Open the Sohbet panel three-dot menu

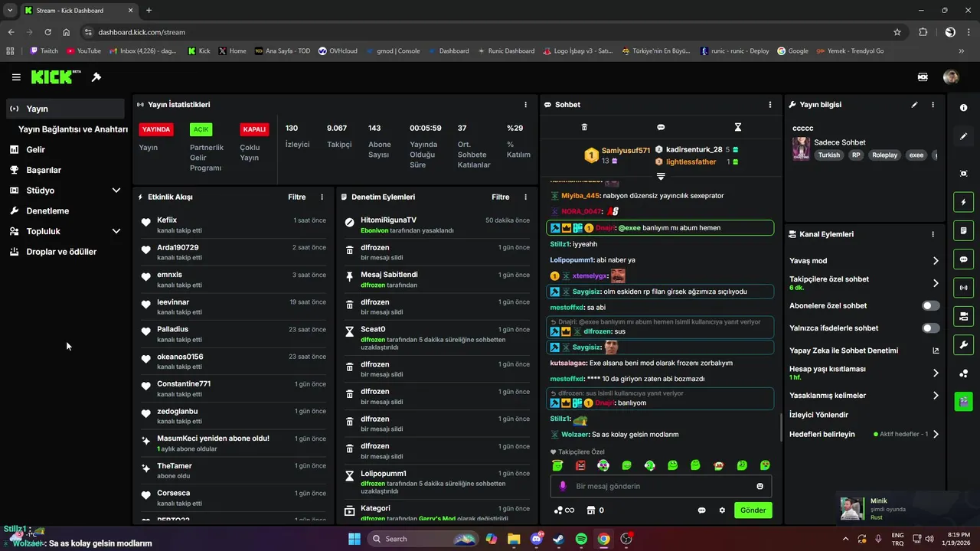[770, 105]
